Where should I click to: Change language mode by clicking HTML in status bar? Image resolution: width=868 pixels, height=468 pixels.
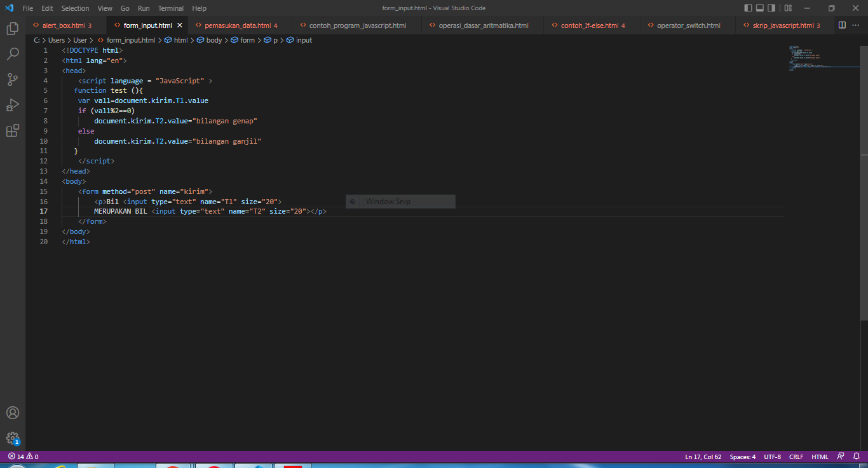(x=820, y=457)
